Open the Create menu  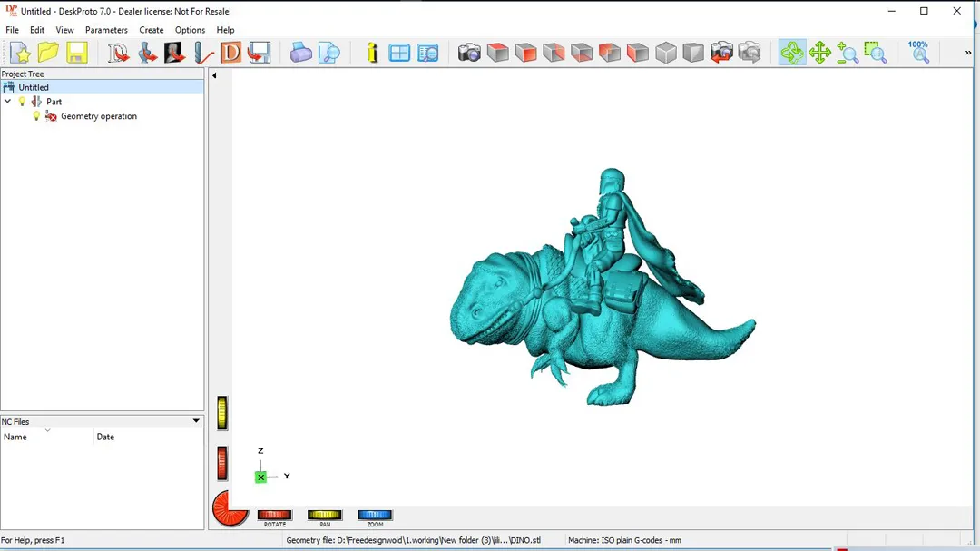tap(152, 30)
